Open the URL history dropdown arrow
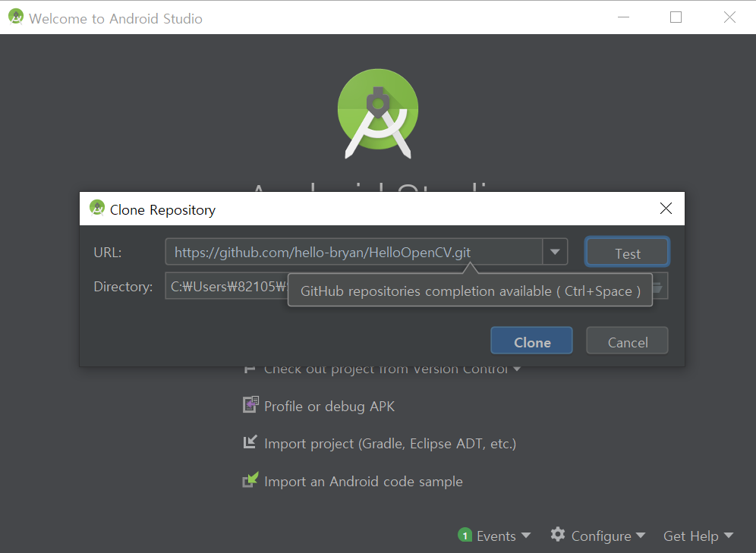This screenshot has width=756, height=553. [x=555, y=252]
